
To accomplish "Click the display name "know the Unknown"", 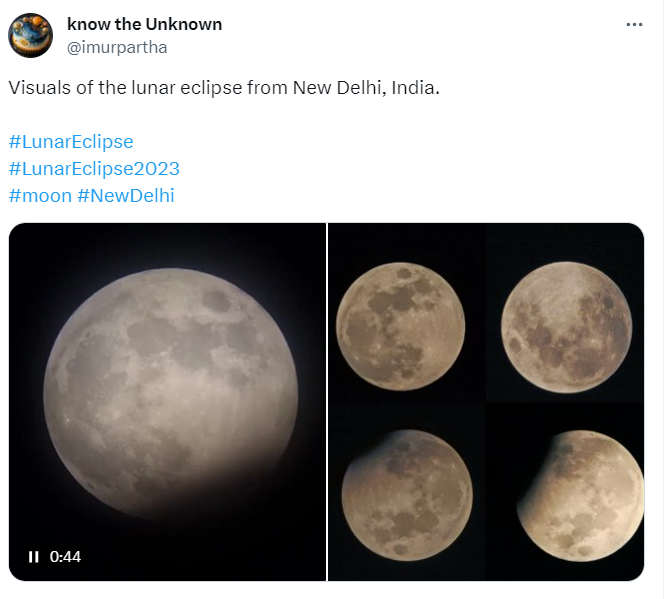I will tap(145, 24).
